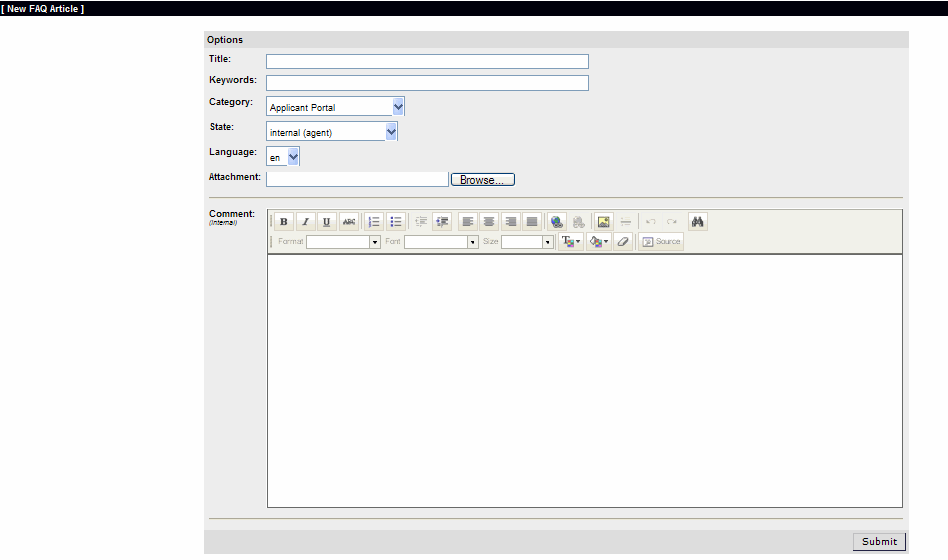Viewport: 948px width, 560px height.
Task: Decrease indent in the editor
Action: [x=421, y=222]
